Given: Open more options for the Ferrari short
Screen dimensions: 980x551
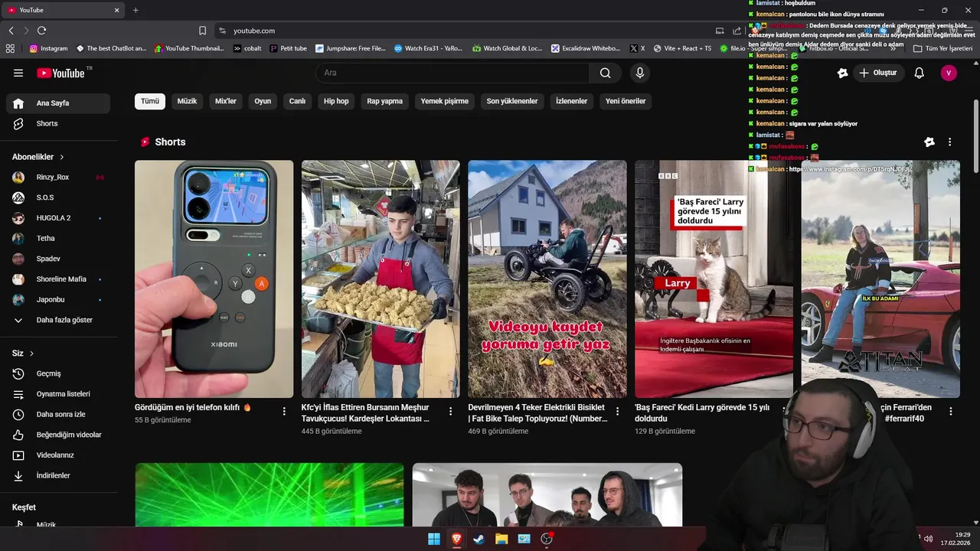Looking at the screenshot, I should point(951,412).
